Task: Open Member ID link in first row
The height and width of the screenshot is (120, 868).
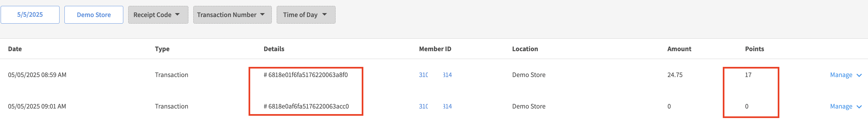Action: coord(435,75)
